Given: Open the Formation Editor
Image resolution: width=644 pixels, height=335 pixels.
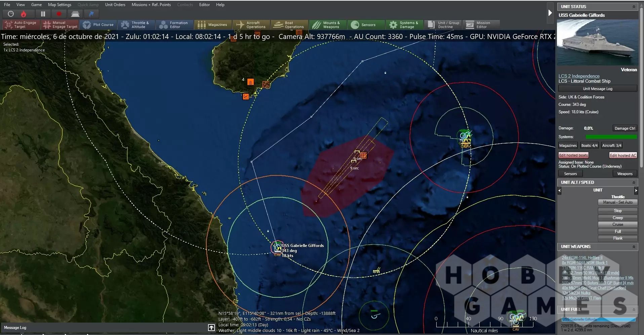Looking at the screenshot, I should 175,25.
